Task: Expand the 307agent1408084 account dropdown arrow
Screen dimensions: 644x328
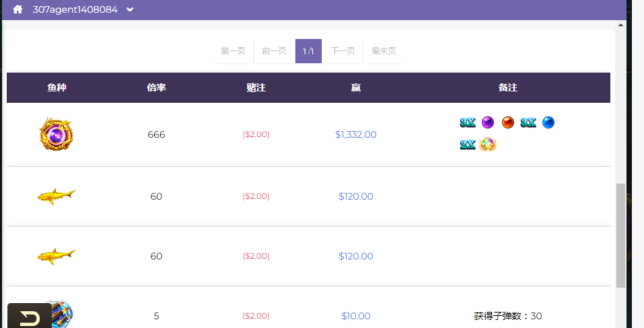Action: (x=130, y=9)
